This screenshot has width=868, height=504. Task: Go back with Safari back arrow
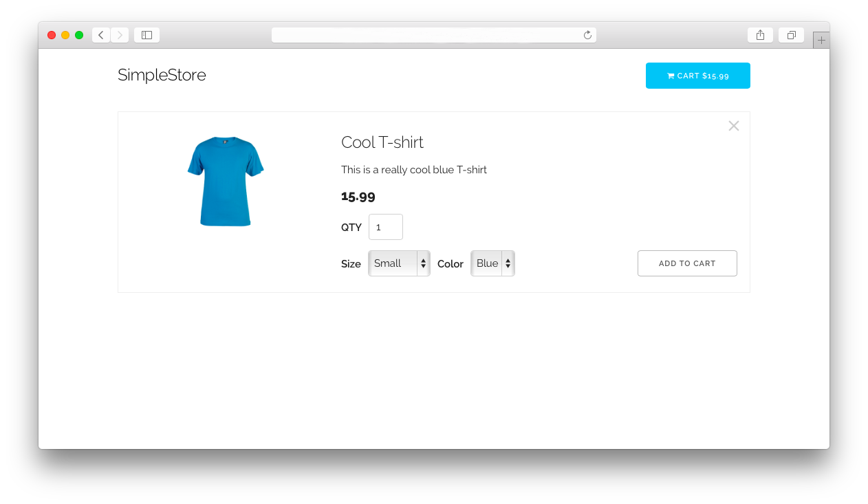[101, 35]
